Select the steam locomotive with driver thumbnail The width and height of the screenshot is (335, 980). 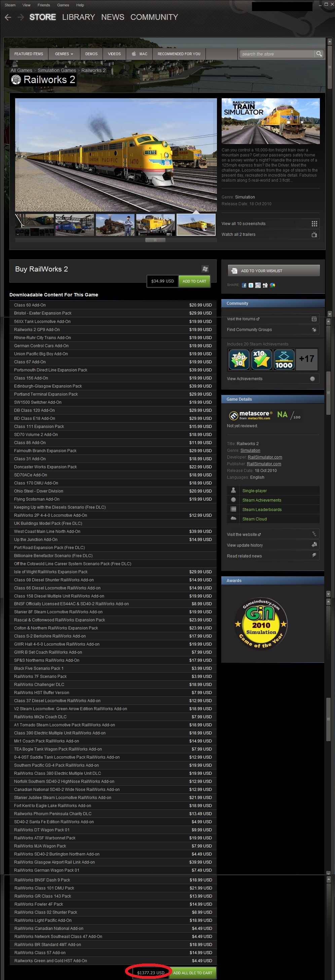(115, 225)
